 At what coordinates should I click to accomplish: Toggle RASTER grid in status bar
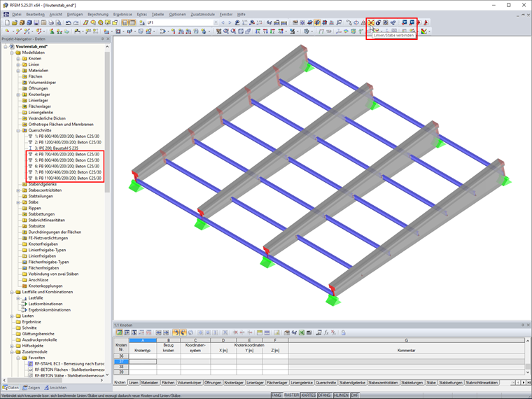click(x=291, y=395)
